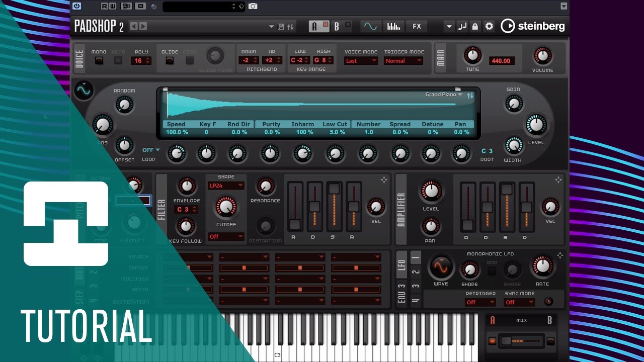Image resolution: width=644 pixels, height=362 pixels.
Task: Select LFO number 4 tab
Action: pyautogui.click(x=416, y=301)
